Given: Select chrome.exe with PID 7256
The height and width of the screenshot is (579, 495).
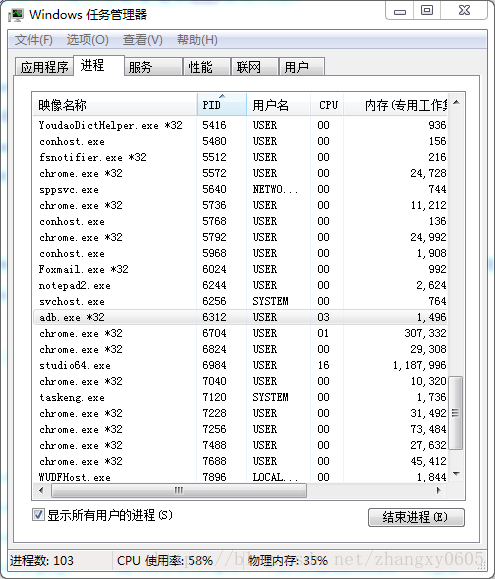Looking at the screenshot, I should click(x=240, y=429).
